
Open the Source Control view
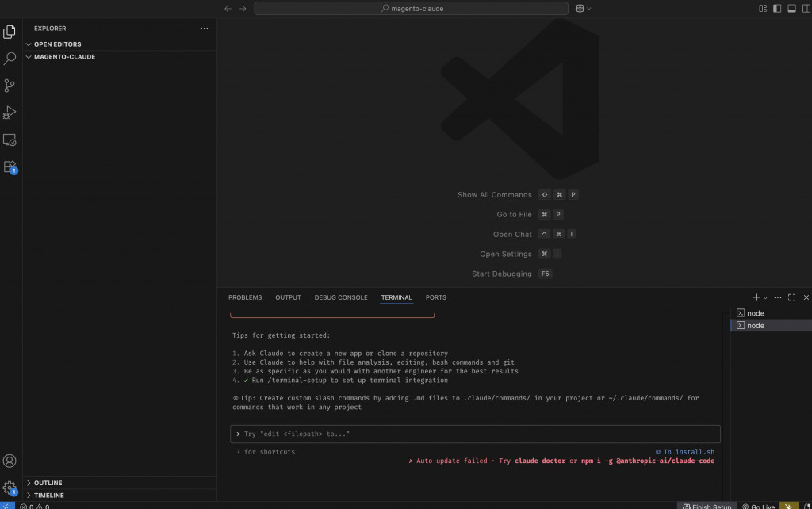(x=10, y=86)
